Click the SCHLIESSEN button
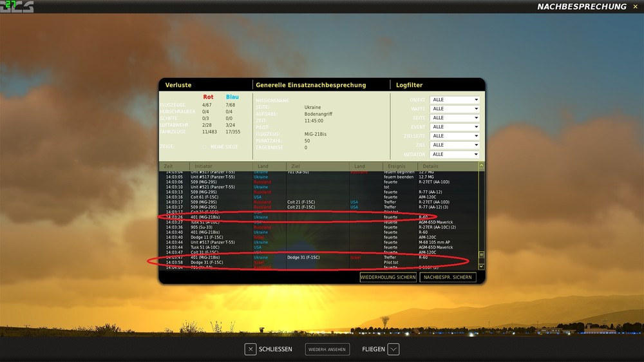This screenshot has width=644, height=362. tap(269, 349)
